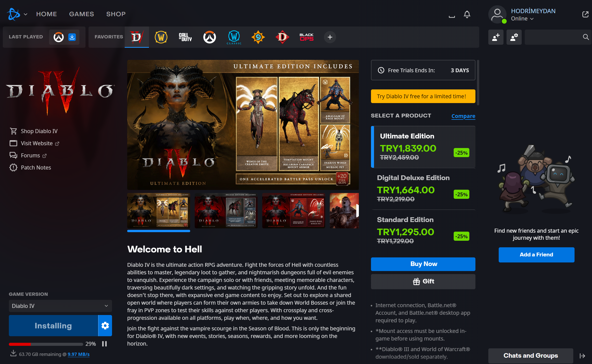Screen dimensions: 592x364
Task: Select WoW Classic favorite
Action: point(234,37)
